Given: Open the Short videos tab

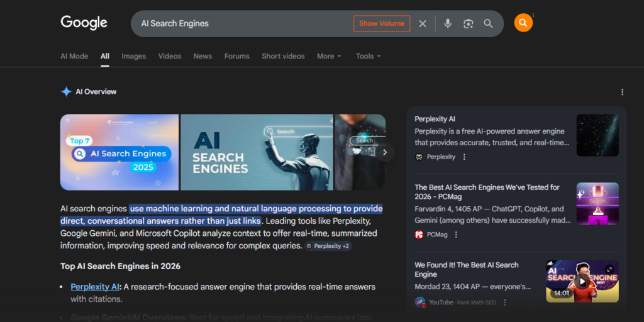Looking at the screenshot, I should click(x=283, y=56).
